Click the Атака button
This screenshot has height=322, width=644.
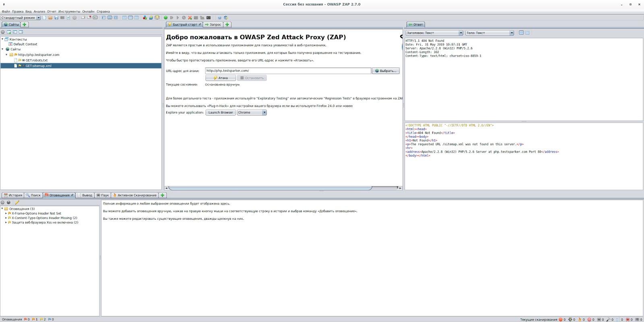coord(221,78)
